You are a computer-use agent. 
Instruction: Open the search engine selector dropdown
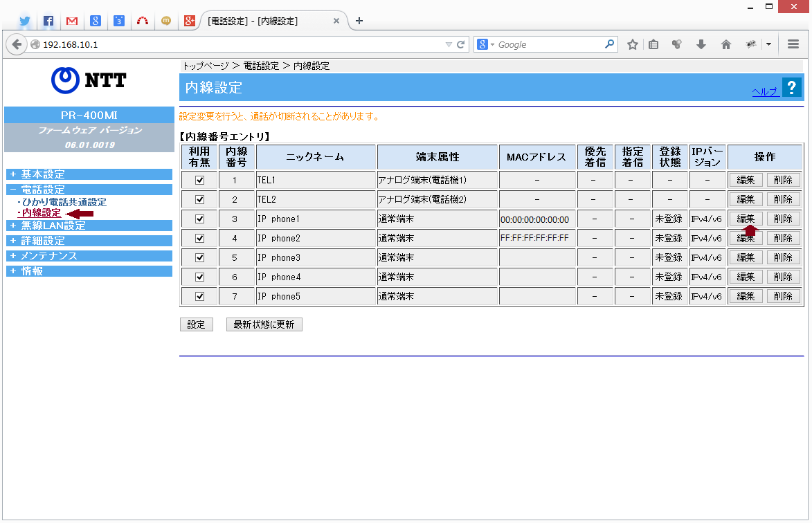pos(486,44)
